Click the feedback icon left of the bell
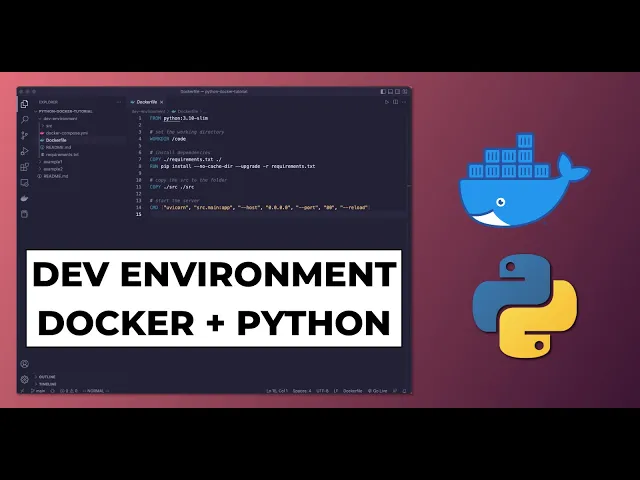 tap(395, 391)
